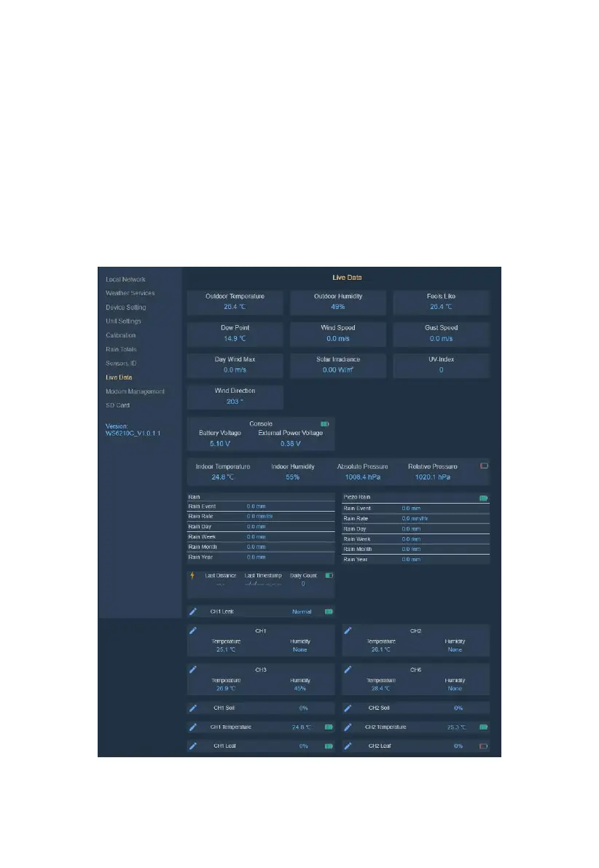Viewport: 599px width, 868px height.
Task: Click the Battery Voltage value 5.10 V
Action: 220,444
